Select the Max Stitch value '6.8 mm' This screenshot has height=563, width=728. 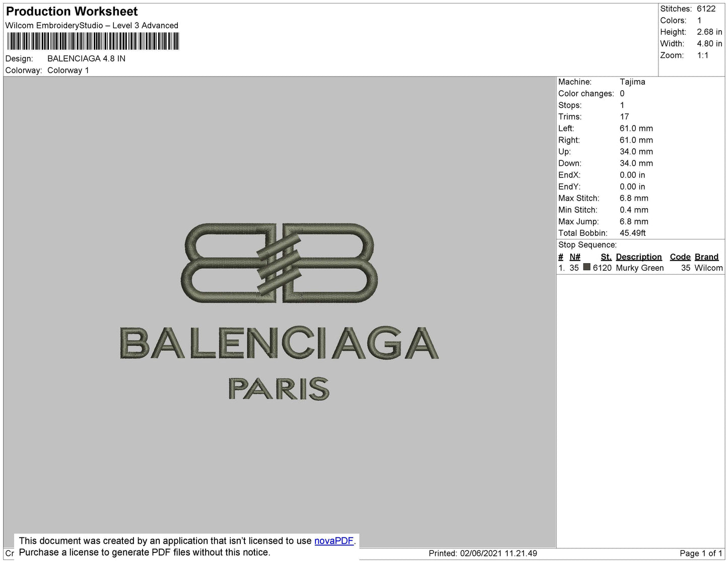pos(634,198)
